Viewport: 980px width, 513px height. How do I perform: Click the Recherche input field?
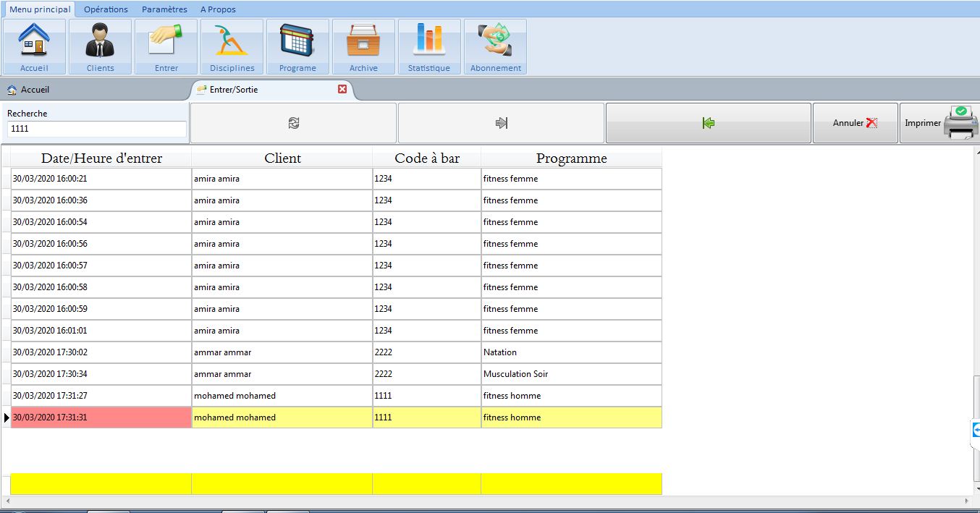(96, 129)
